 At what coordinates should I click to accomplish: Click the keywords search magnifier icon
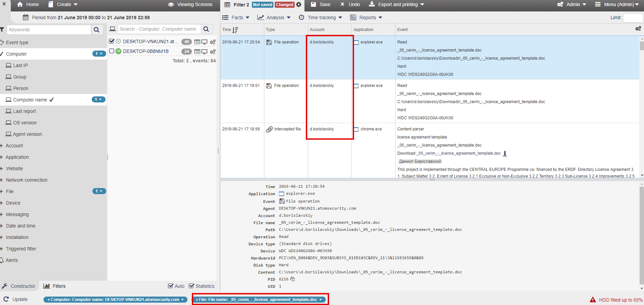click(x=96, y=30)
